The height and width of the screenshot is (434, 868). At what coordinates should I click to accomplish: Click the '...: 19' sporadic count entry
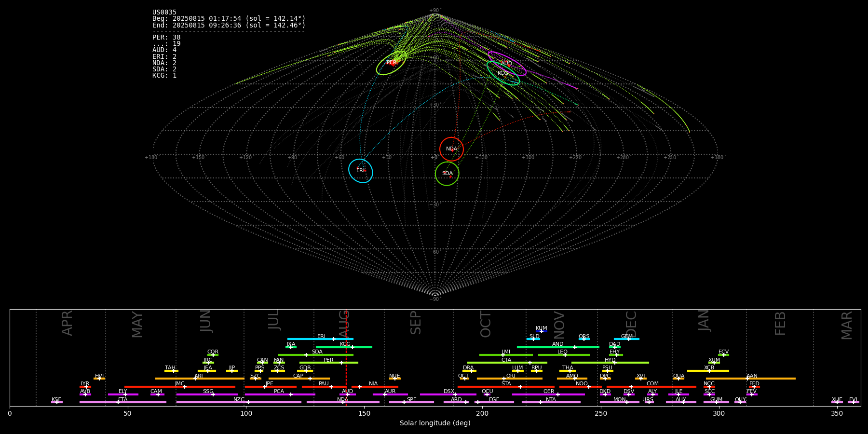click(x=166, y=43)
